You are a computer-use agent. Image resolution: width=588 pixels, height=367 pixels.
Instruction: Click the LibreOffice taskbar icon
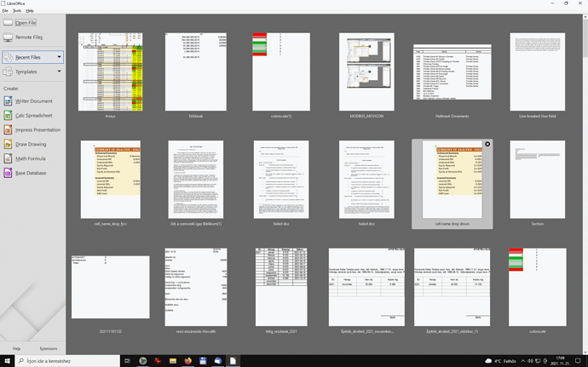pyautogui.click(x=233, y=361)
